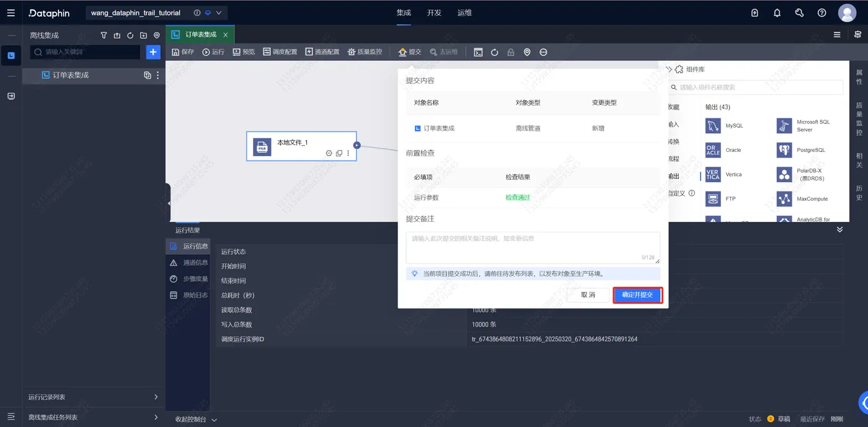Click the 预览 toolbar button
Screen dimensions: 868x427
pyautogui.click(x=244, y=52)
